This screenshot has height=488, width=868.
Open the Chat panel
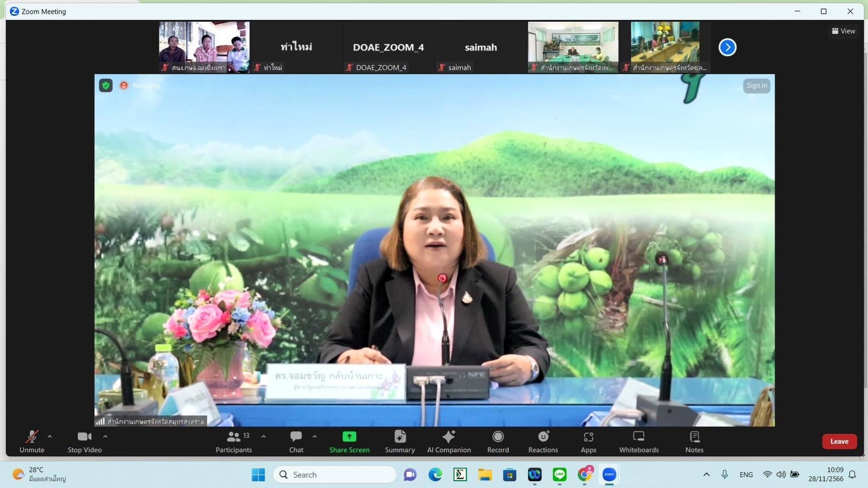point(296,441)
